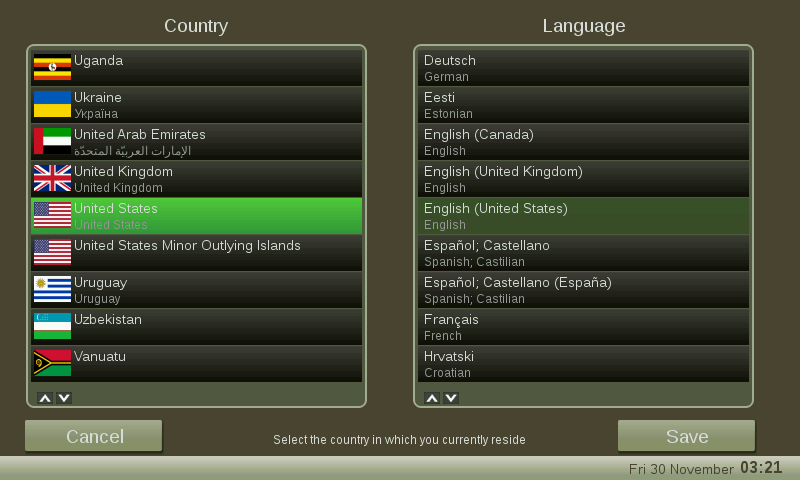The width and height of the screenshot is (800, 480).
Task: Select Deutsch German language
Action: pyautogui.click(x=583, y=68)
